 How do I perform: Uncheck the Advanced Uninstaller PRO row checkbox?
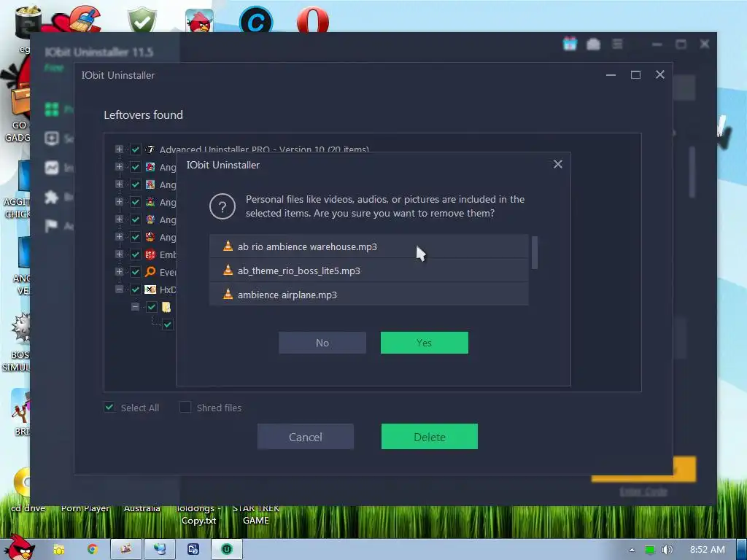coord(135,149)
